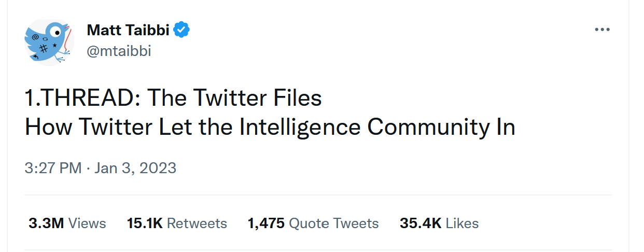Click the dot separator between time and date
The height and width of the screenshot is (252, 644).
coord(88,168)
